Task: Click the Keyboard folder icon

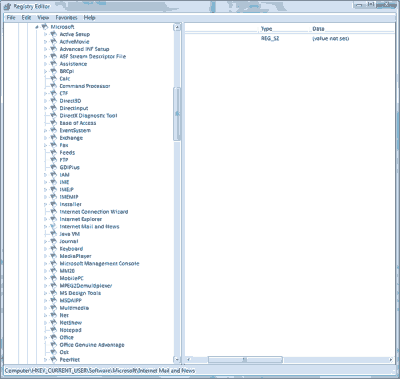Action: [x=53, y=249]
